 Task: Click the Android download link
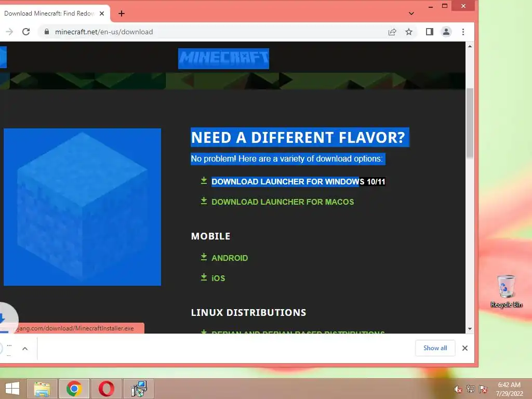pyautogui.click(x=230, y=258)
